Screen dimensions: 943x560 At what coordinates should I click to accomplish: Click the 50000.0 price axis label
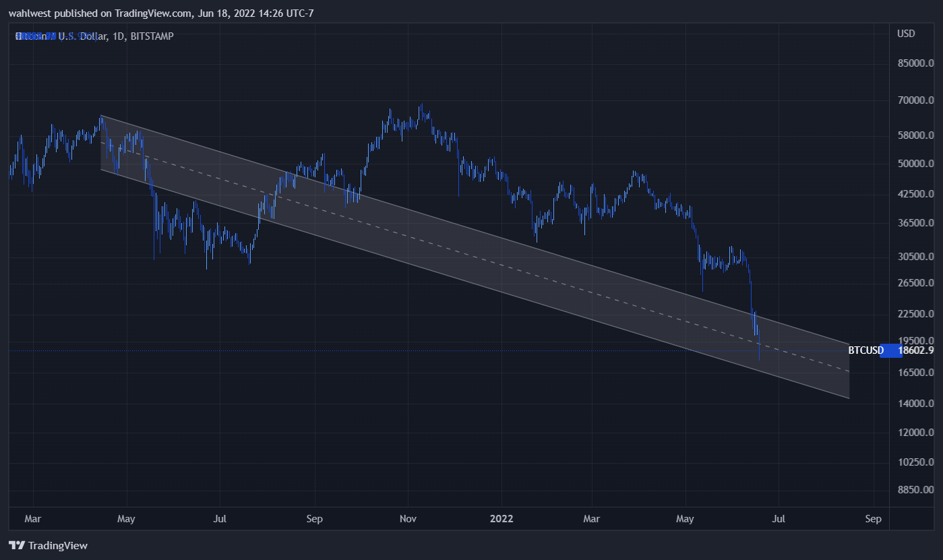[917, 164]
